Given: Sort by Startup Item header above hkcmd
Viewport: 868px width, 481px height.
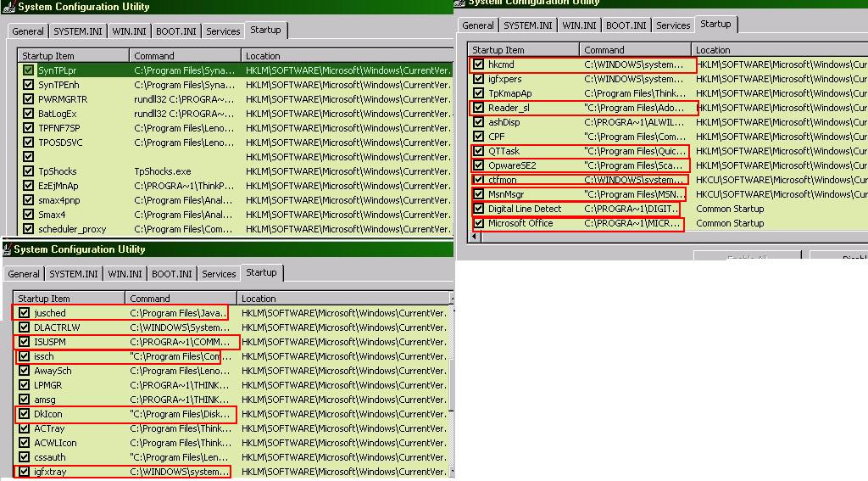Looking at the screenshot, I should pos(524,50).
